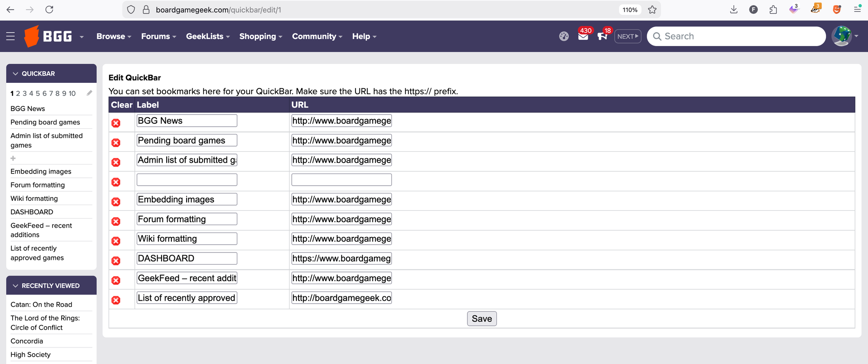Viewport: 868px width, 364px height.
Task: Open High Society recently viewed link
Action: [30, 354]
